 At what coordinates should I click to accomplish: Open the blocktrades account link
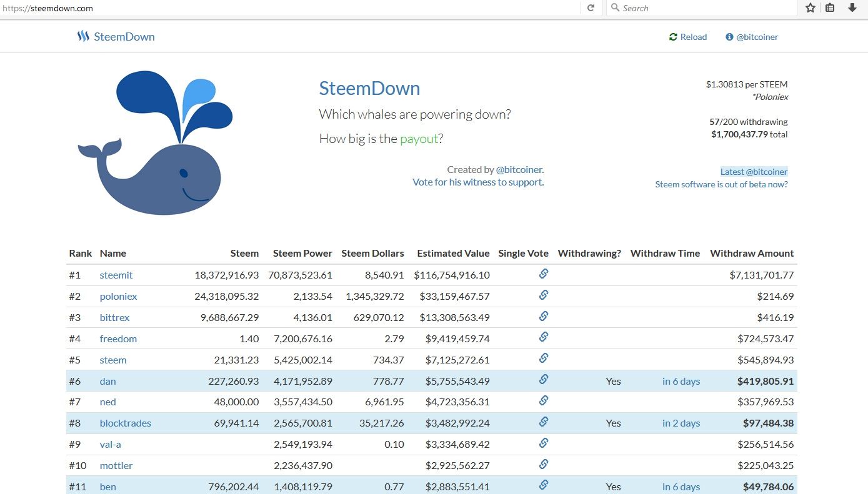coord(125,423)
